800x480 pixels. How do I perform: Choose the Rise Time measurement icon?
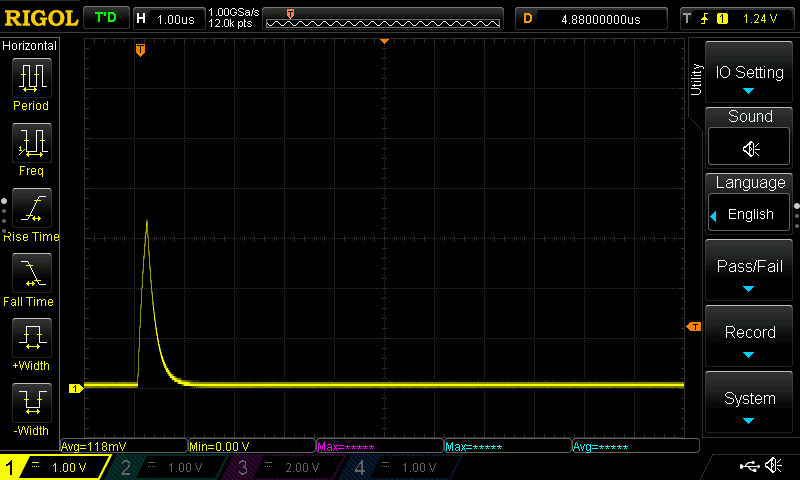coord(30,210)
